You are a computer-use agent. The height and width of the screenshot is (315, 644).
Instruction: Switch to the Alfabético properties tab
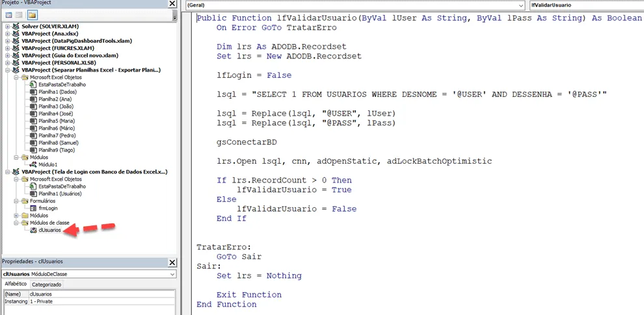(16, 284)
